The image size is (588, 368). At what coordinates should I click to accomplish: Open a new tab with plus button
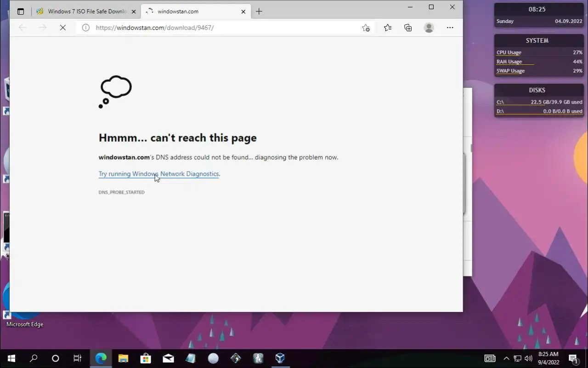pyautogui.click(x=259, y=11)
